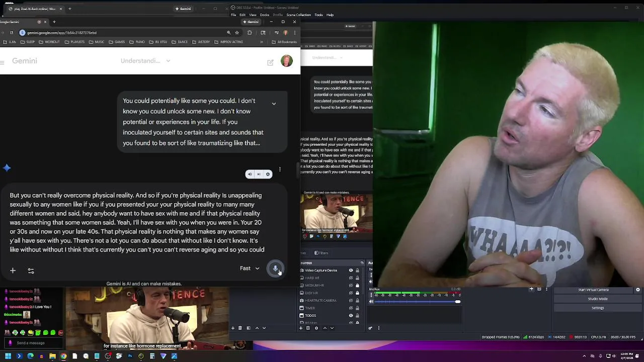Open the OBS Edit menu

tap(243, 15)
